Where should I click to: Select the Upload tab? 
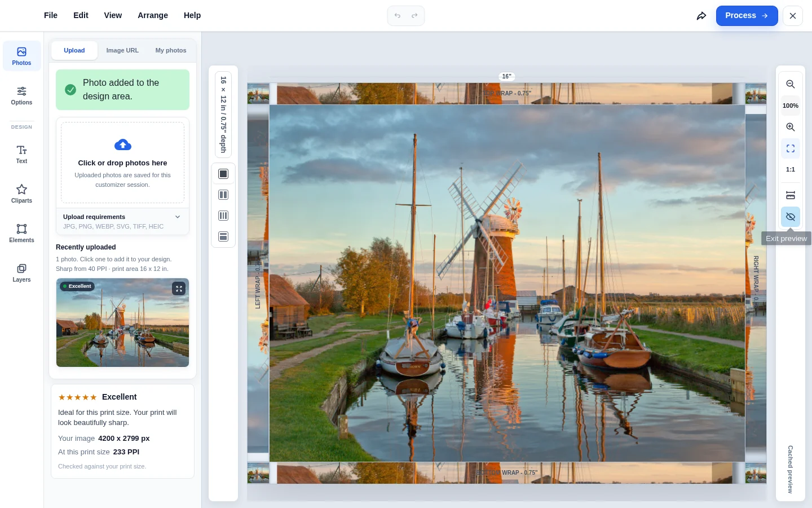74,50
